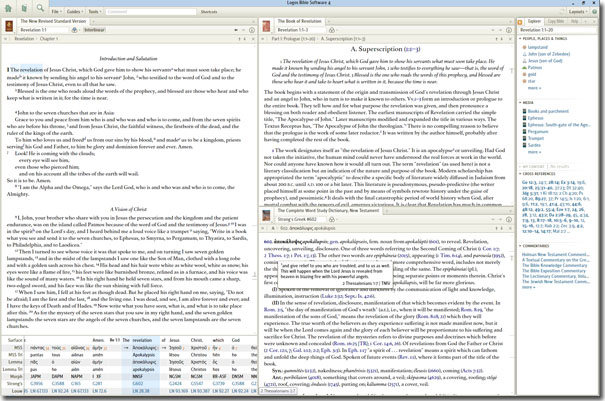Edit the Revelation 1:1-3 reference box
This screenshot has height=401, width=605.
[x=300, y=30]
